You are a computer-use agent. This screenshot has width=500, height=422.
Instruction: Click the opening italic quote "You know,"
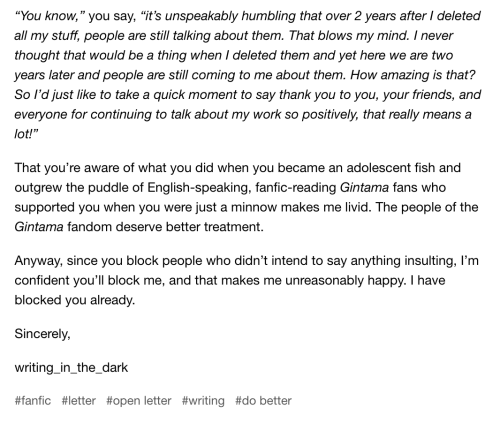pos(51,16)
